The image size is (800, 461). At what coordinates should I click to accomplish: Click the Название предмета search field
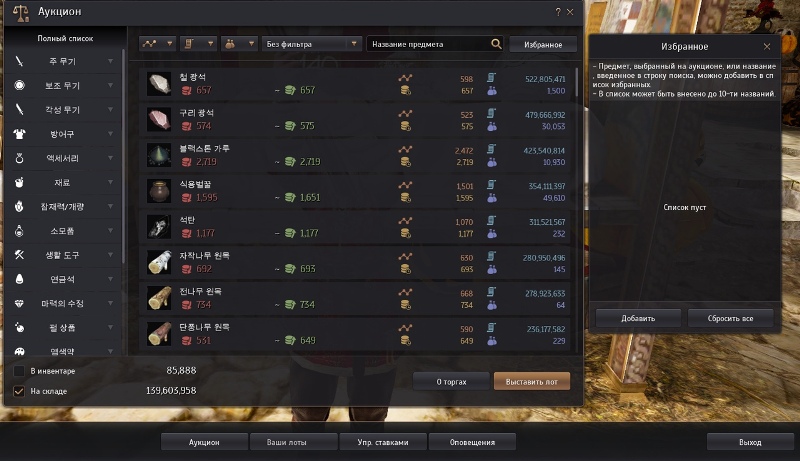(429, 44)
